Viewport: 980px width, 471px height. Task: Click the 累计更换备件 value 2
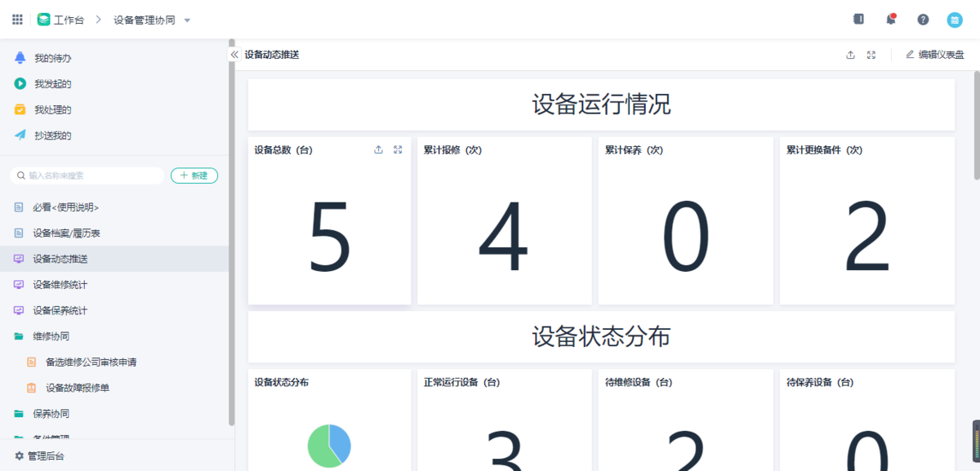866,238
